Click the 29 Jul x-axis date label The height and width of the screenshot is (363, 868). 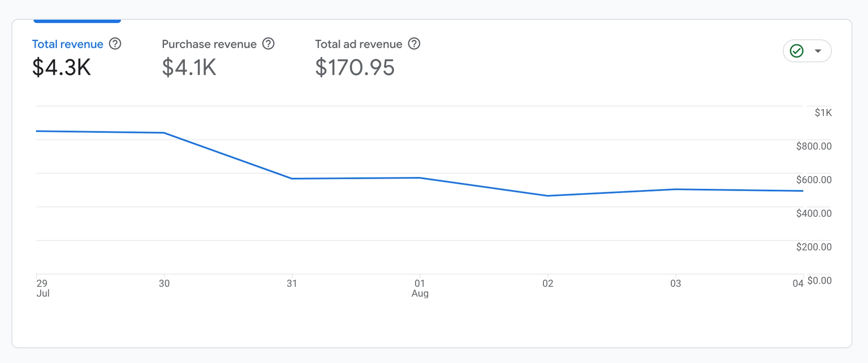pyautogui.click(x=42, y=288)
